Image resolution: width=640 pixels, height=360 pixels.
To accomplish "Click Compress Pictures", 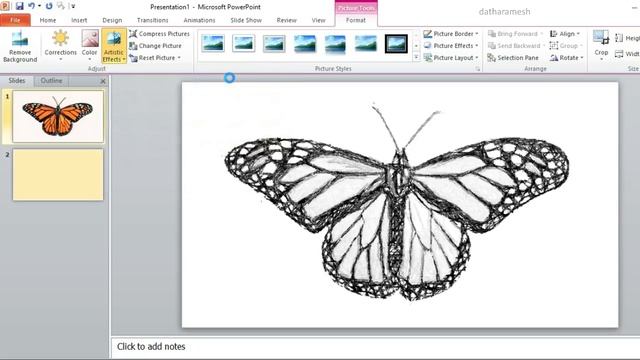I will pos(160,34).
